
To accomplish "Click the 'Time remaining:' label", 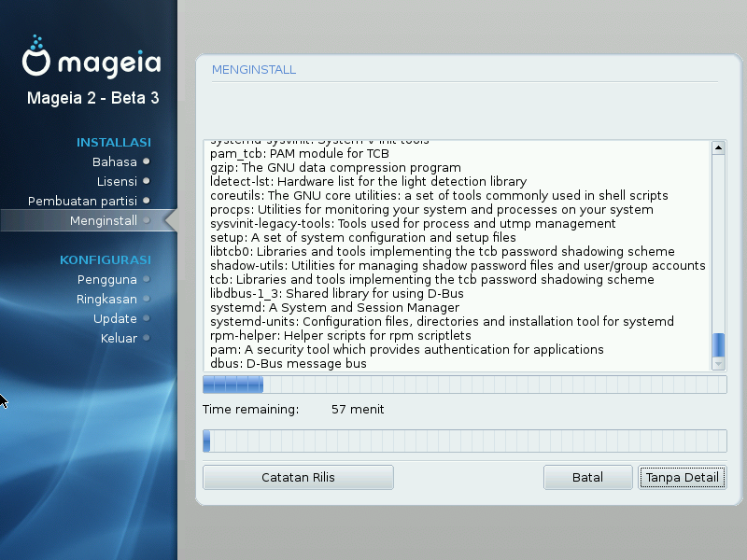I will 250,410.
